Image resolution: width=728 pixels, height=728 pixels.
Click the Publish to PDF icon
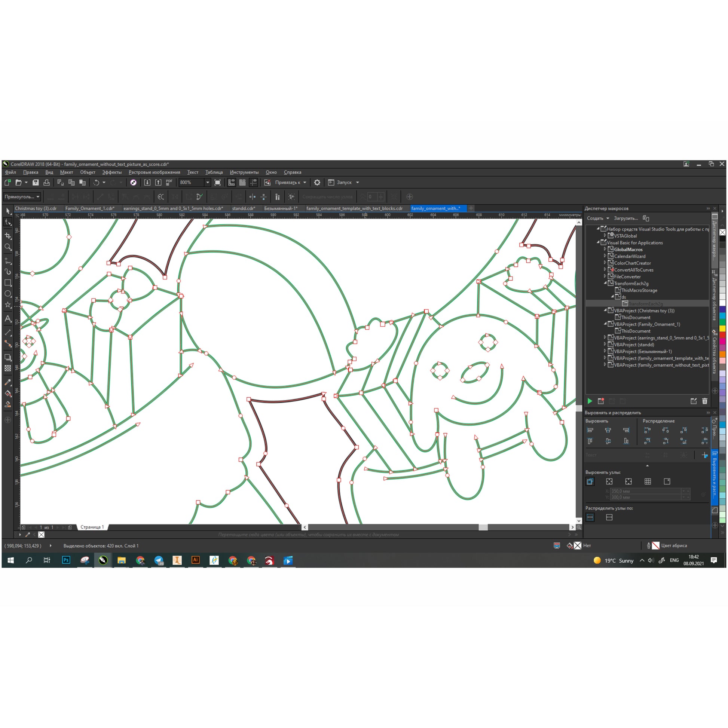tap(169, 183)
